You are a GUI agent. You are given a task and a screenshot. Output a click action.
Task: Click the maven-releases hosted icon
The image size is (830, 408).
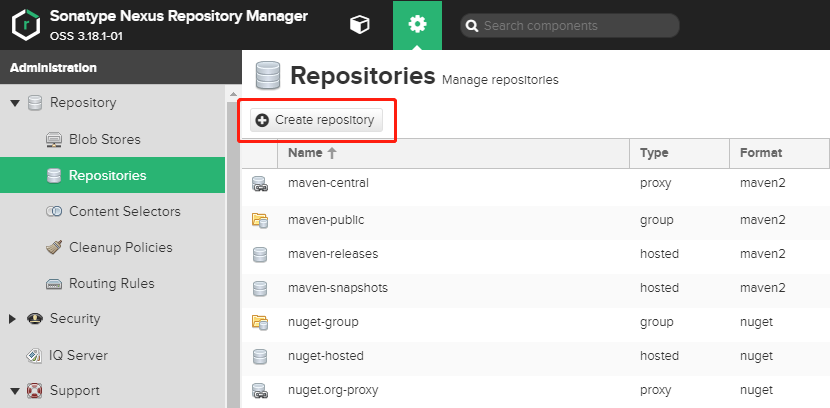pos(260,255)
